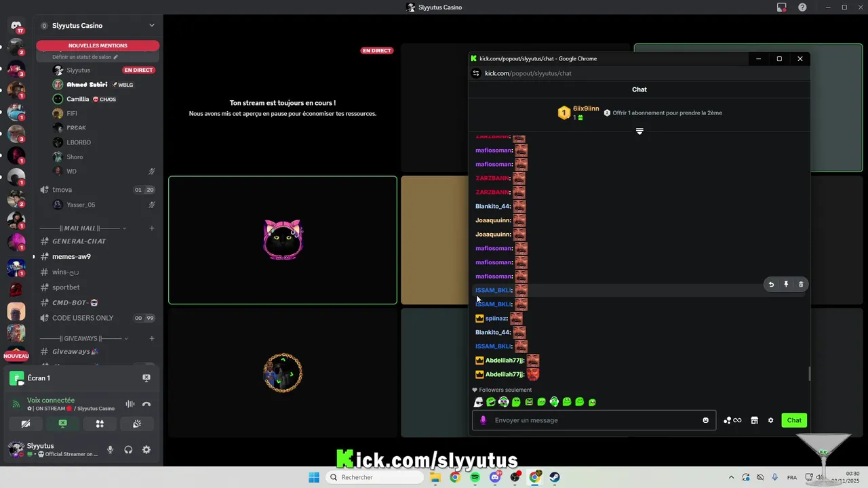Mute microphone in Discord user panel
Viewport: 868px width, 488px height.
pyautogui.click(x=110, y=449)
